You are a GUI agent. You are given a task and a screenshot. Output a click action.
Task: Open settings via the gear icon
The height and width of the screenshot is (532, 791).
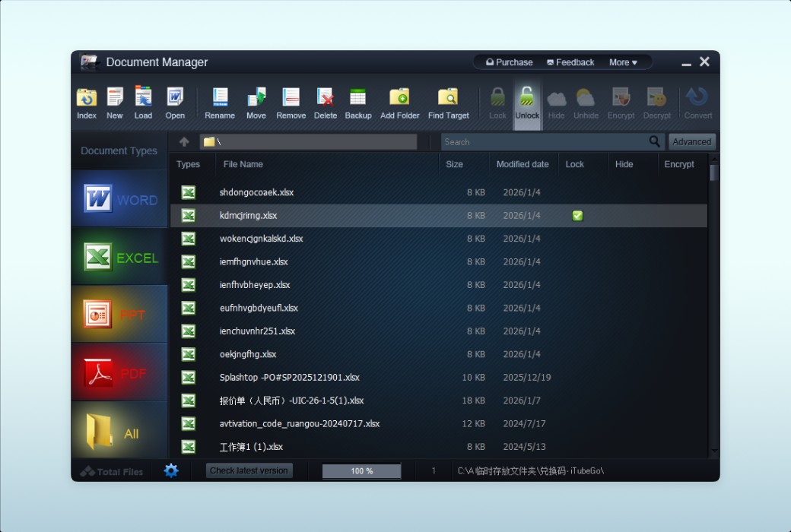(171, 470)
